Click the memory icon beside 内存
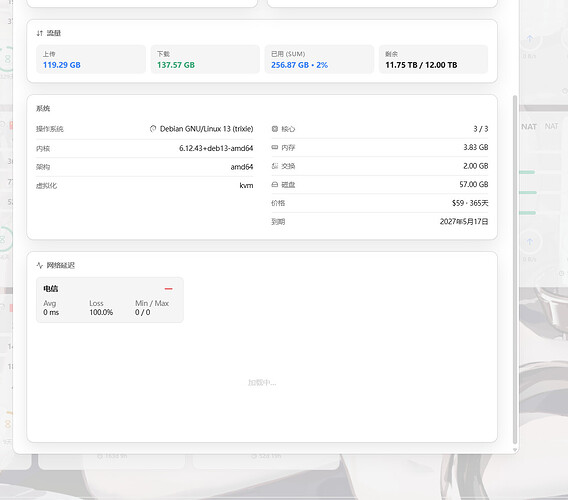 275,147
